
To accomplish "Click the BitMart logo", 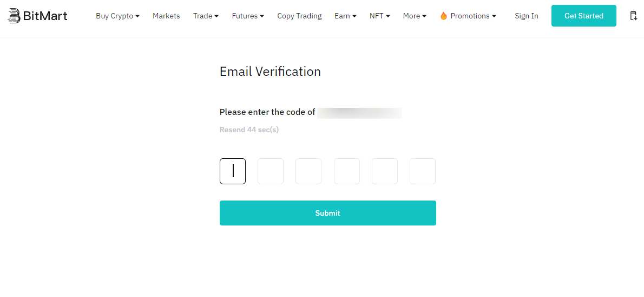I will [x=38, y=16].
